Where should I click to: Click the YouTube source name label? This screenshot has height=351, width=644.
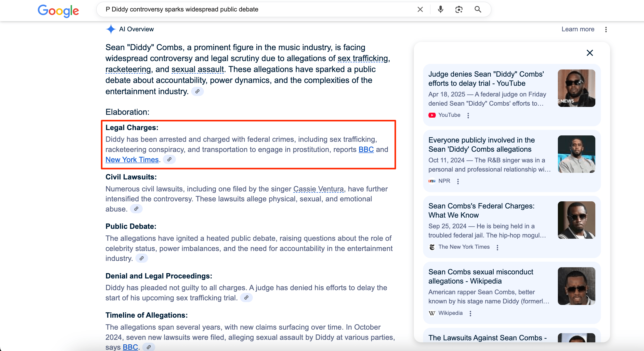(x=449, y=115)
